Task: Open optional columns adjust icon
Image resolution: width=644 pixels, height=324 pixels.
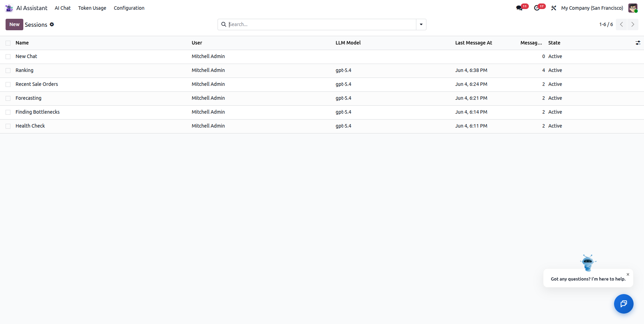Action: pos(638,43)
